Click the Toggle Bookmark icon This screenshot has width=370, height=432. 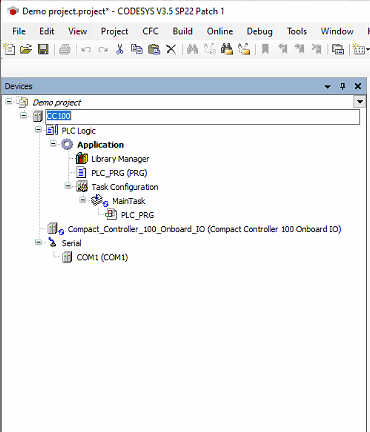click(265, 49)
